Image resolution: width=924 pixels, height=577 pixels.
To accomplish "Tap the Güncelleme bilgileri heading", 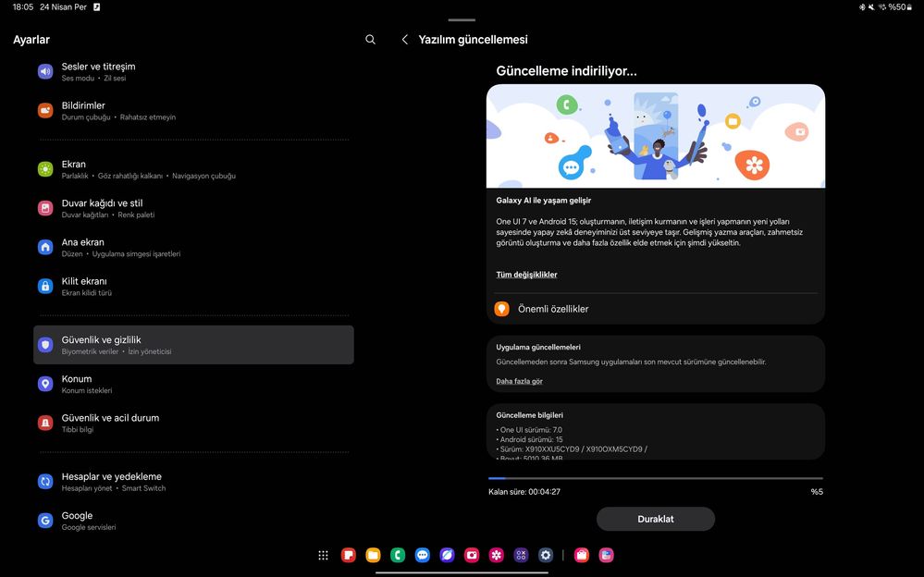I will (x=530, y=415).
